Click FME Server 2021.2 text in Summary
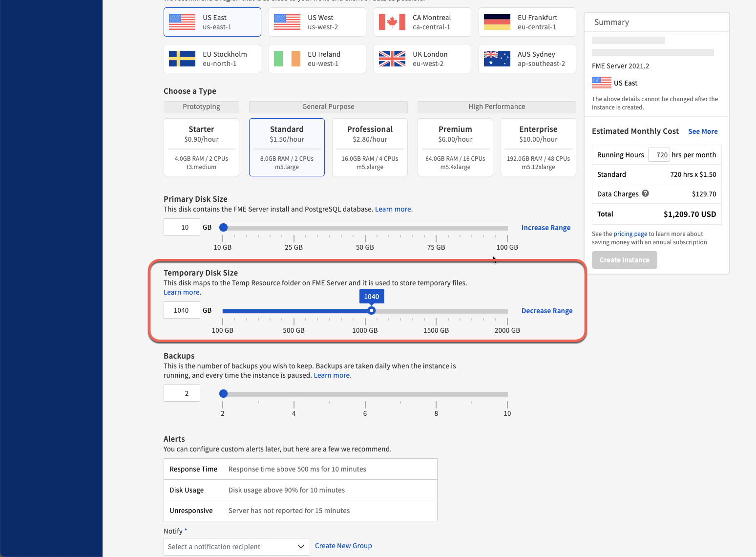Viewport: 756px width, 557px height. coord(620,66)
